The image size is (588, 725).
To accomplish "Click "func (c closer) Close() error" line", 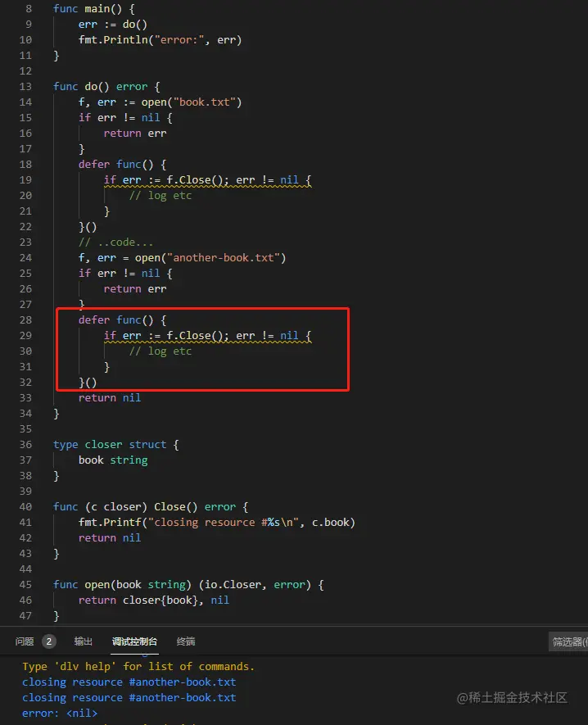I will coord(151,507).
